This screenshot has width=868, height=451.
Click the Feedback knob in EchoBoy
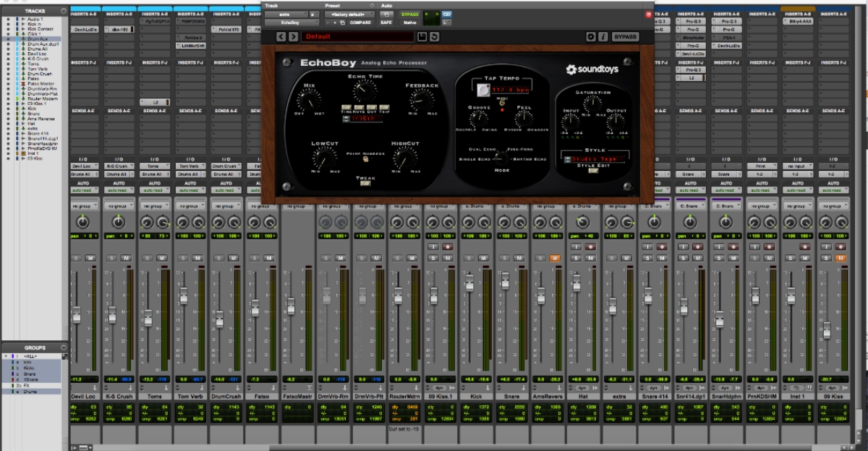pyautogui.click(x=422, y=99)
